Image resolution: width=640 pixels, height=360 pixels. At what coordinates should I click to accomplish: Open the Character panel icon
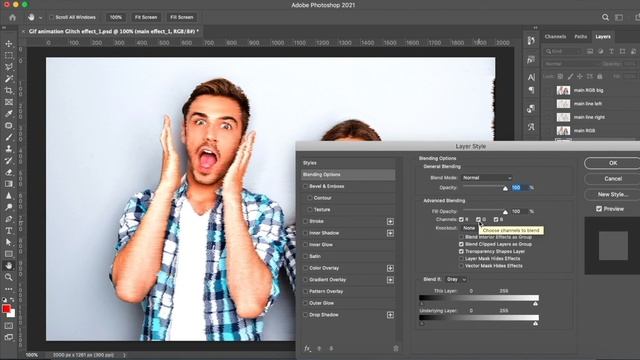tap(531, 77)
